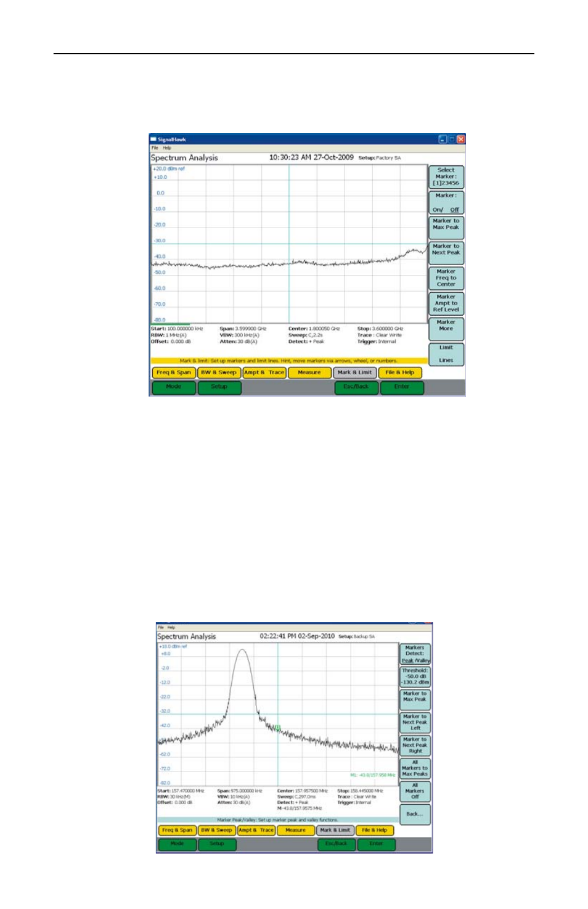Select Freq & Span tab in upper screenshot

(x=174, y=372)
